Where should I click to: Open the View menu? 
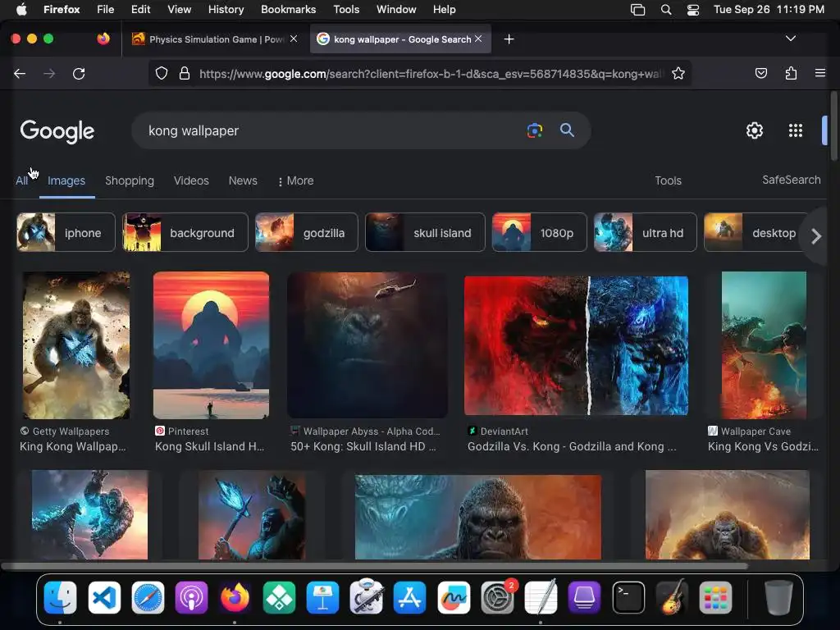[179, 10]
